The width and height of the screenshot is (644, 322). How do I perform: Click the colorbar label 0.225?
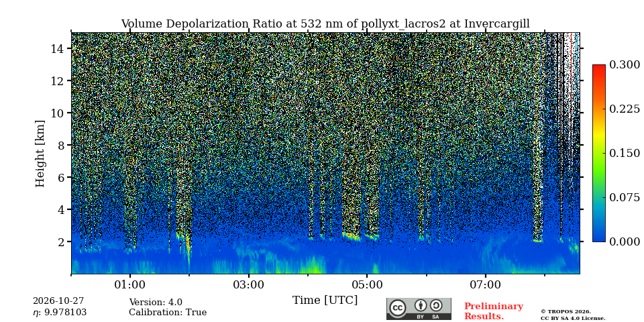coord(625,109)
